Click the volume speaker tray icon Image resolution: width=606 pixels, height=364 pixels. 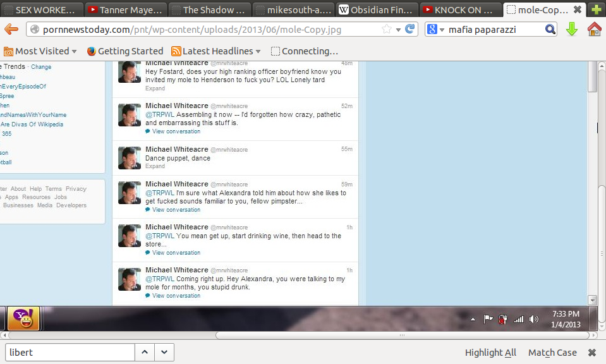(x=534, y=319)
